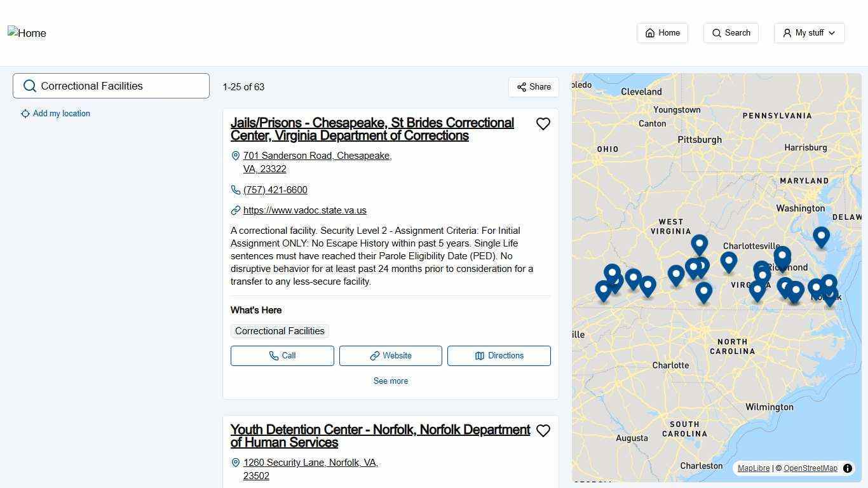Click the map icon inside the Directions button

[480, 356]
